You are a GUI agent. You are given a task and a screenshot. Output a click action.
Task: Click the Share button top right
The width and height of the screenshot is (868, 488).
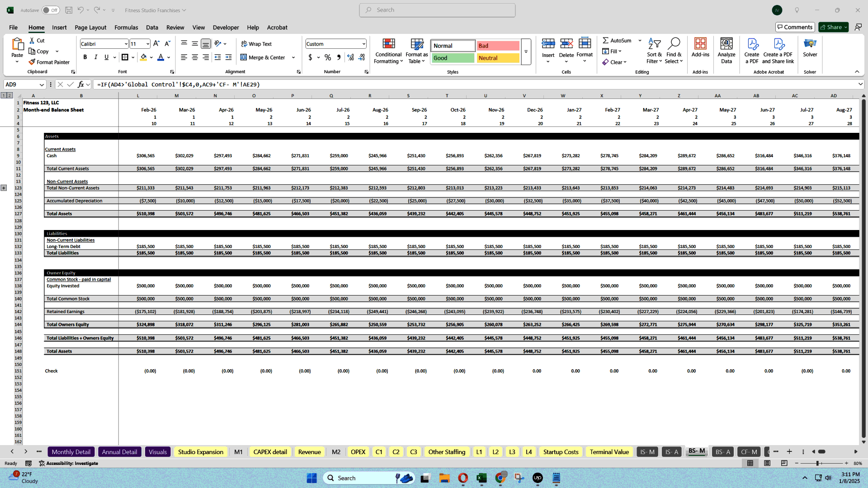834,27
